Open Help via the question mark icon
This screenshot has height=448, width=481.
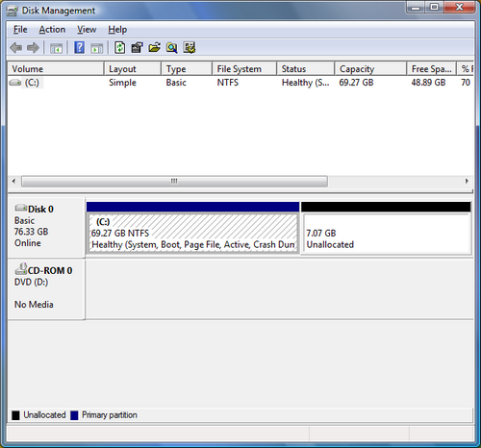[x=80, y=48]
